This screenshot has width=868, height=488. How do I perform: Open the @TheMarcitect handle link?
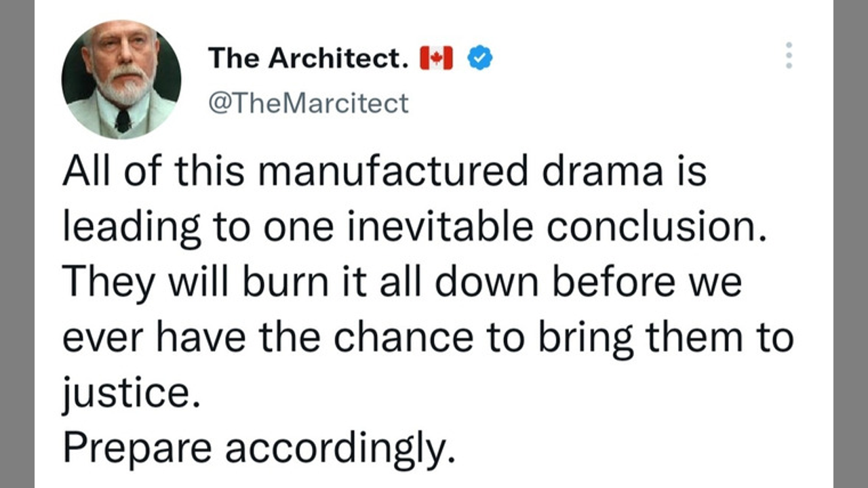click(x=309, y=104)
